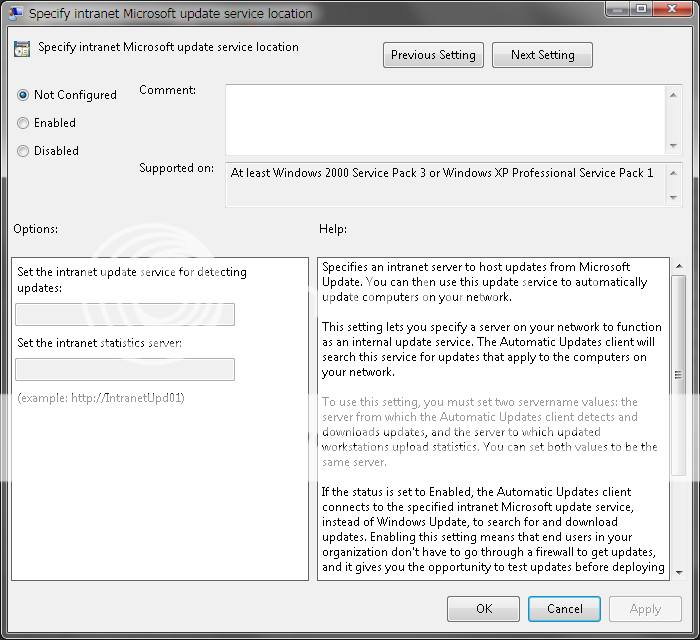This screenshot has width=700, height=640.
Task: Click the Supported on scroll-down arrow
Action: click(x=674, y=197)
